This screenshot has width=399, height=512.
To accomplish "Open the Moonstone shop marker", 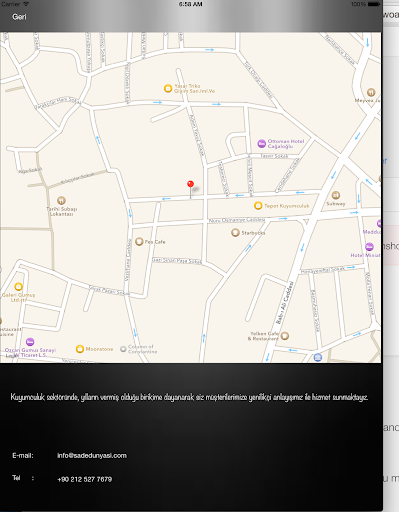I will pyautogui.click(x=80, y=349).
